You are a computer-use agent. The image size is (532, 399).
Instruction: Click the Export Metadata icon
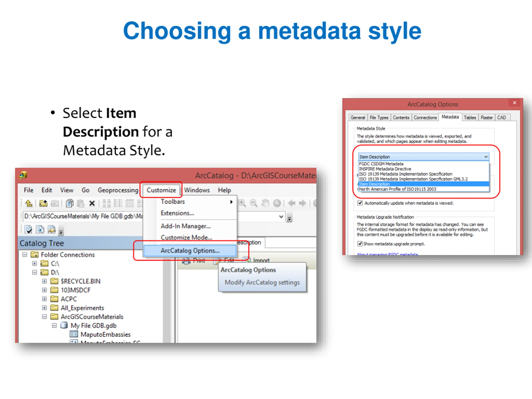(x=40, y=229)
